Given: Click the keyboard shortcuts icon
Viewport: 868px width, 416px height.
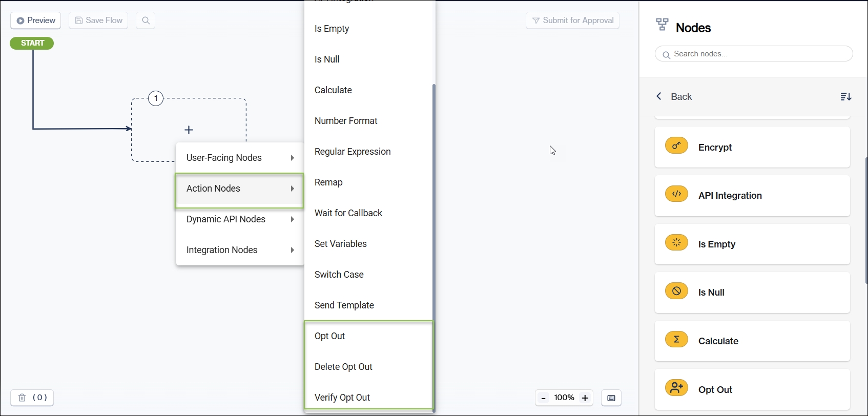Looking at the screenshot, I should 611,398.
